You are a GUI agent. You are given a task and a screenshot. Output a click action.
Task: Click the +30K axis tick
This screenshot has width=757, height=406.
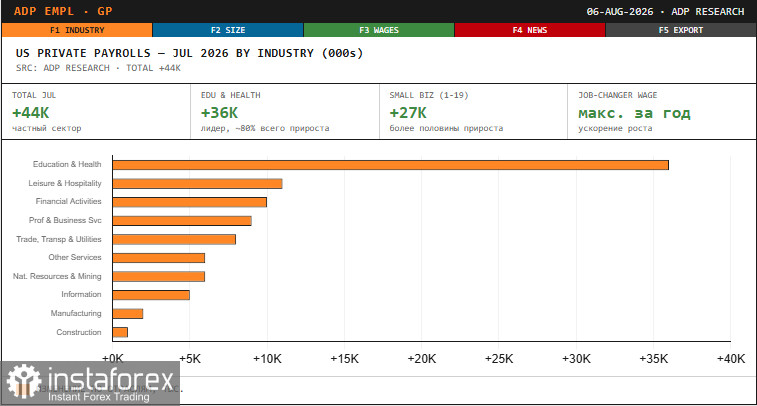click(576, 359)
